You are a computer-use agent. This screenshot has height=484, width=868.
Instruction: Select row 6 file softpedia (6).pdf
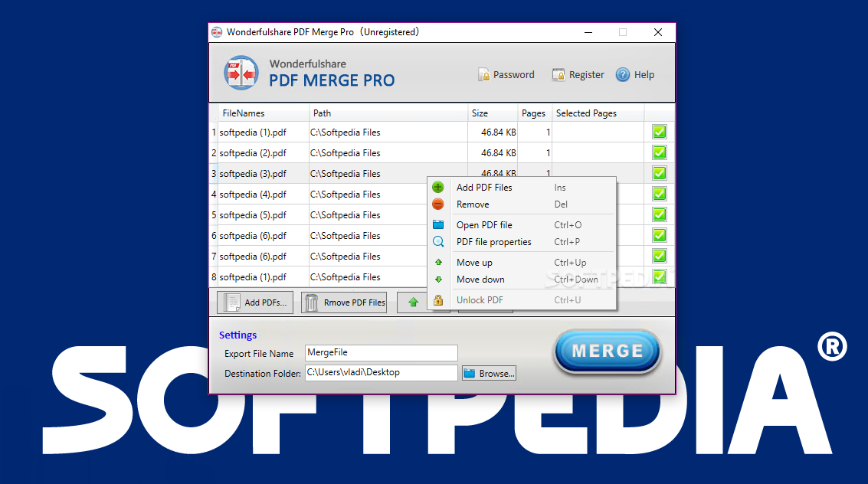click(253, 236)
